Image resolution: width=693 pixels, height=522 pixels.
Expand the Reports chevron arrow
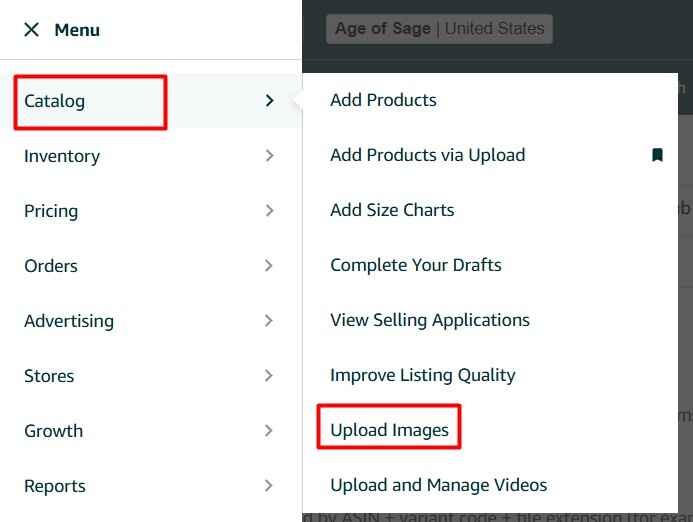click(x=269, y=486)
